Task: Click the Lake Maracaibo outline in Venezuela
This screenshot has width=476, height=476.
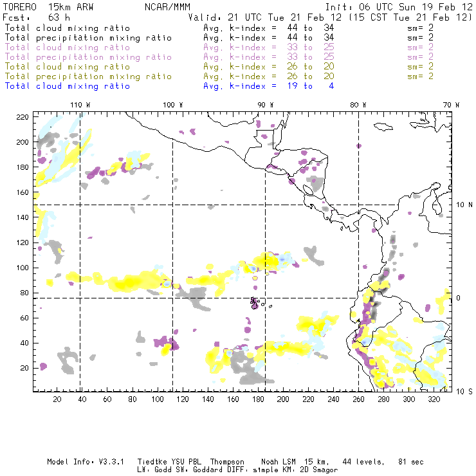Action: point(437,208)
